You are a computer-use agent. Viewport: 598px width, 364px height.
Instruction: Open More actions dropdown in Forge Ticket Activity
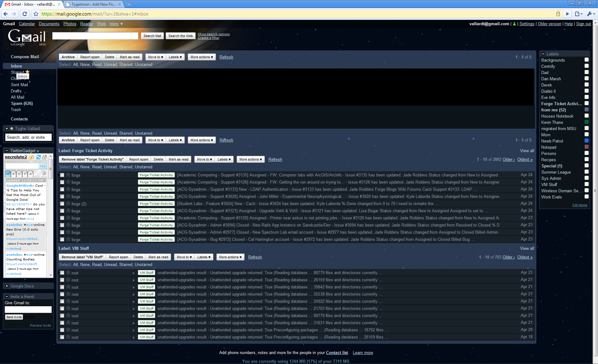(251, 159)
